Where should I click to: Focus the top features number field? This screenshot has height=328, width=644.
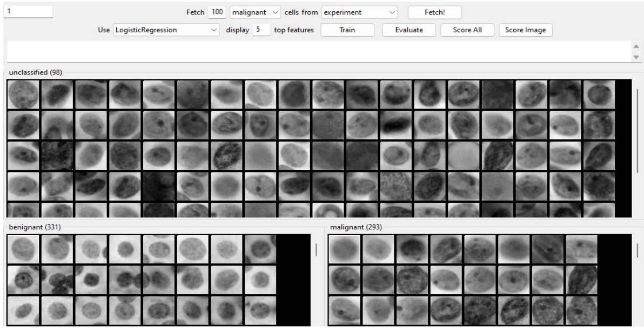[261, 31]
